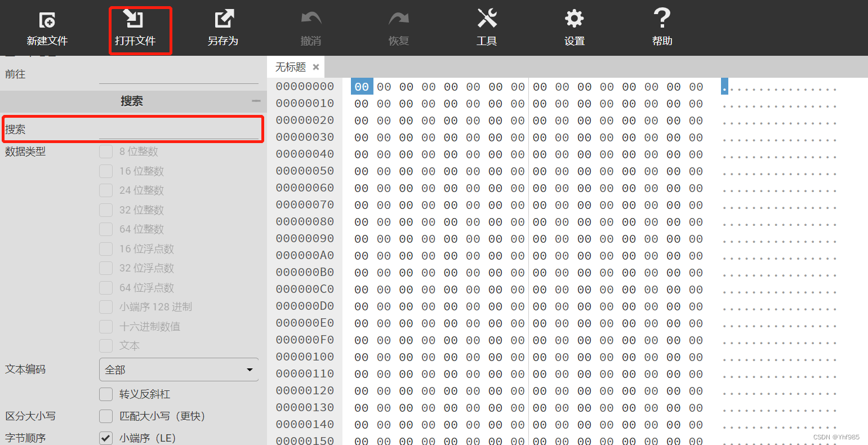Toggle the 十六进制数值 checkbox
This screenshot has height=445, width=868.
(x=106, y=327)
